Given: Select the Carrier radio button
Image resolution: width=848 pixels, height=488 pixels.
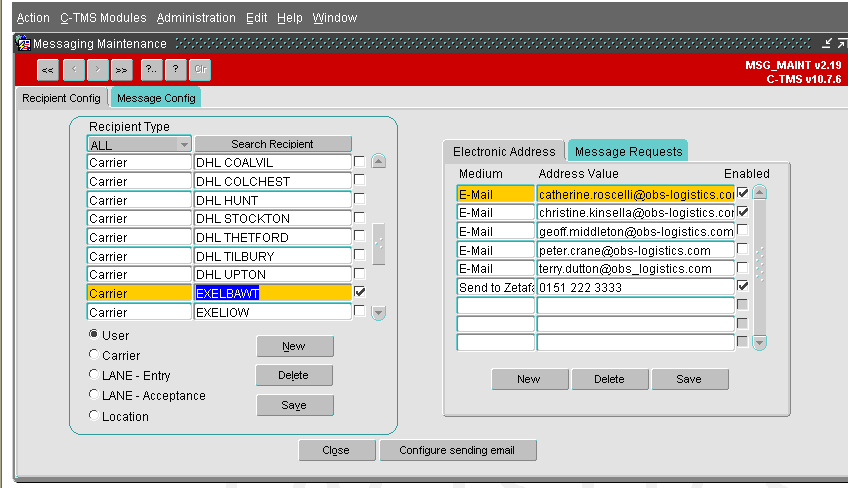Looking at the screenshot, I should [x=94, y=354].
